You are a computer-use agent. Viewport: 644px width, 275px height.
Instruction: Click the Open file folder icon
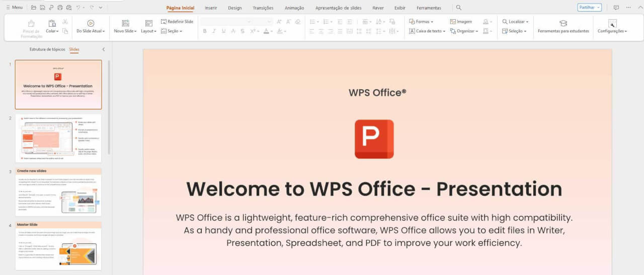33,8
